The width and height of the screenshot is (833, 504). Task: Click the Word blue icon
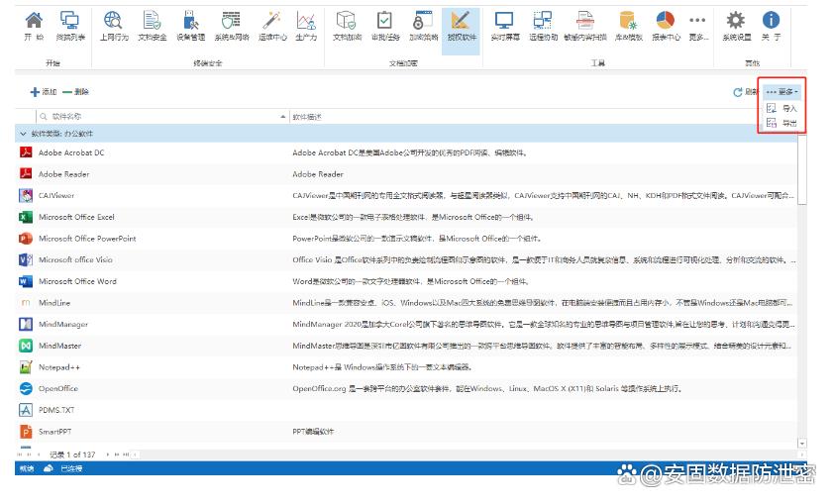coord(26,281)
